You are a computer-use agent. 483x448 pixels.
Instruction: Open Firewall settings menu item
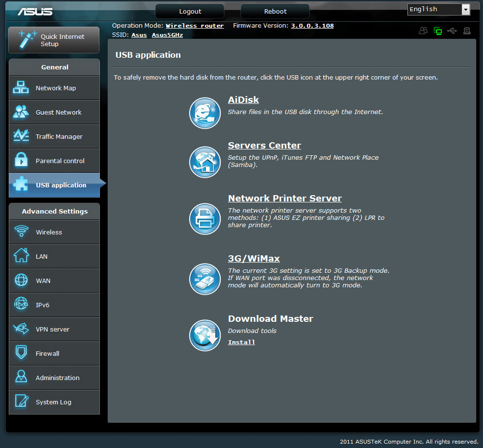54,353
